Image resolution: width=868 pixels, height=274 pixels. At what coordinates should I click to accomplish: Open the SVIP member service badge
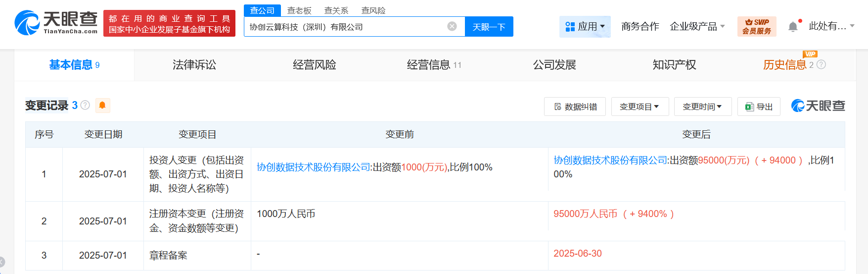[x=757, y=26]
